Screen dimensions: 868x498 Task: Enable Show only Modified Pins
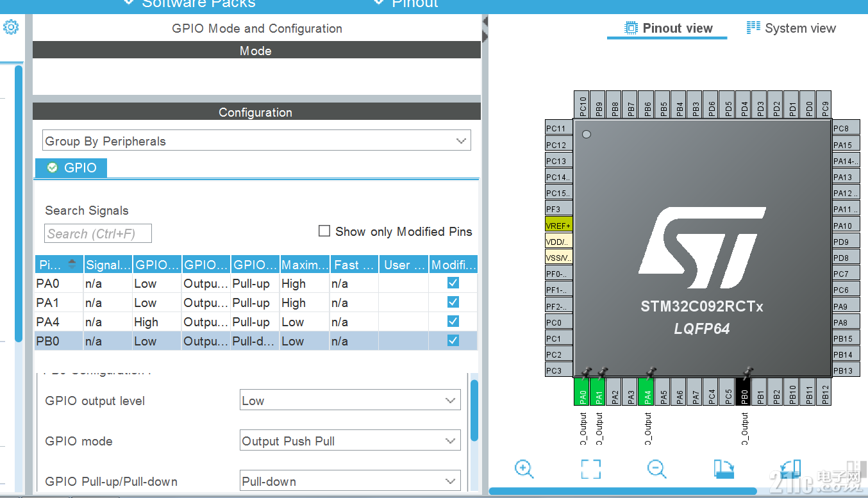click(324, 231)
